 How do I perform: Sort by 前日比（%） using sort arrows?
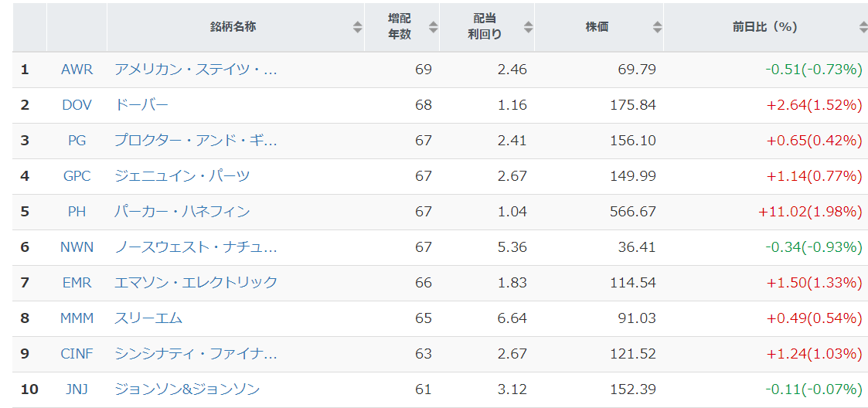coord(863,27)
